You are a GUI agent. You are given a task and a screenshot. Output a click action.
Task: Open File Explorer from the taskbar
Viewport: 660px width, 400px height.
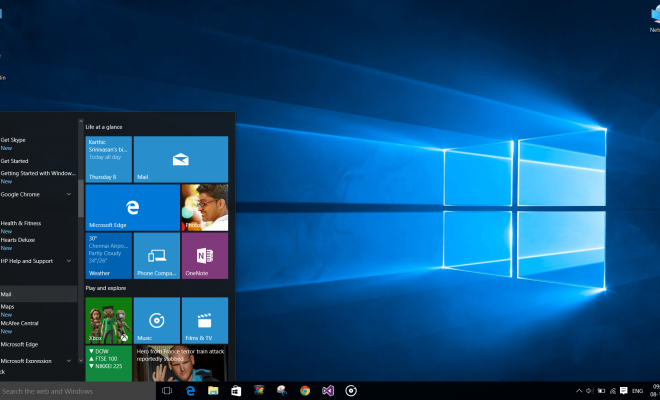point(213,391)
